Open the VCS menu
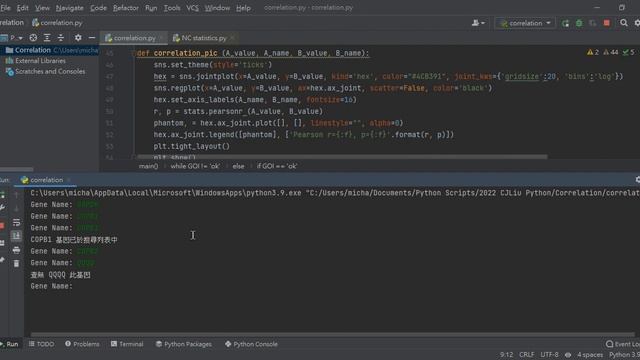 [x=192, y=8]
